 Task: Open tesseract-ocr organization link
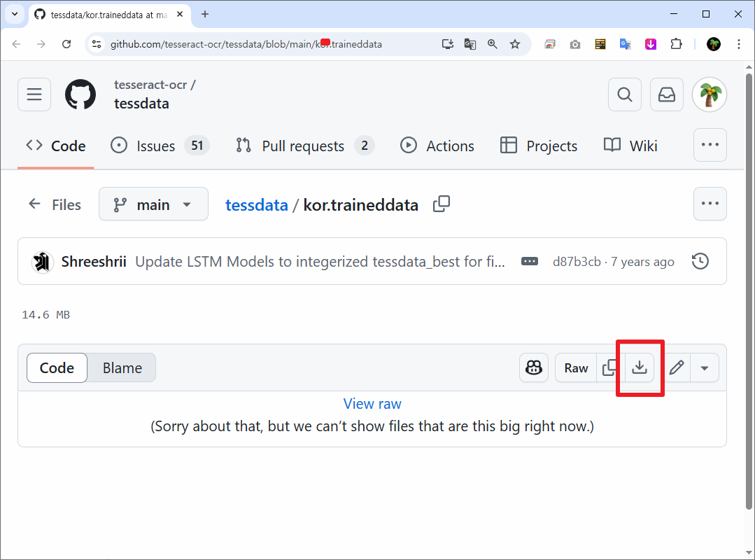150,85
